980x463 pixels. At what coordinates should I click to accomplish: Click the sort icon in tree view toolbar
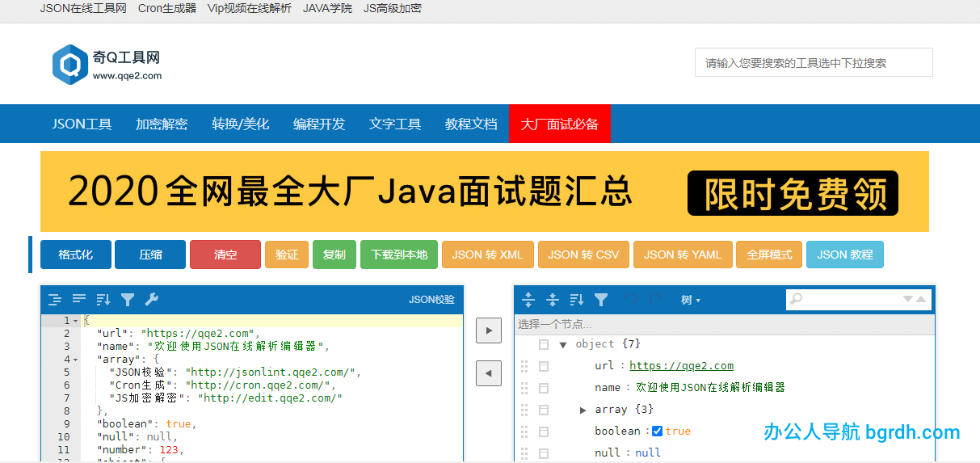click(577, 300)
